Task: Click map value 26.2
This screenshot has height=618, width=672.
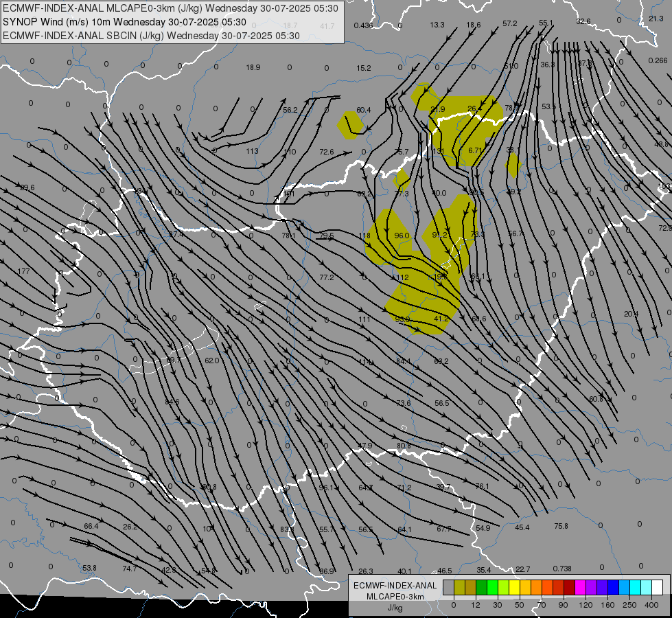Action: (x=130, y=527)
